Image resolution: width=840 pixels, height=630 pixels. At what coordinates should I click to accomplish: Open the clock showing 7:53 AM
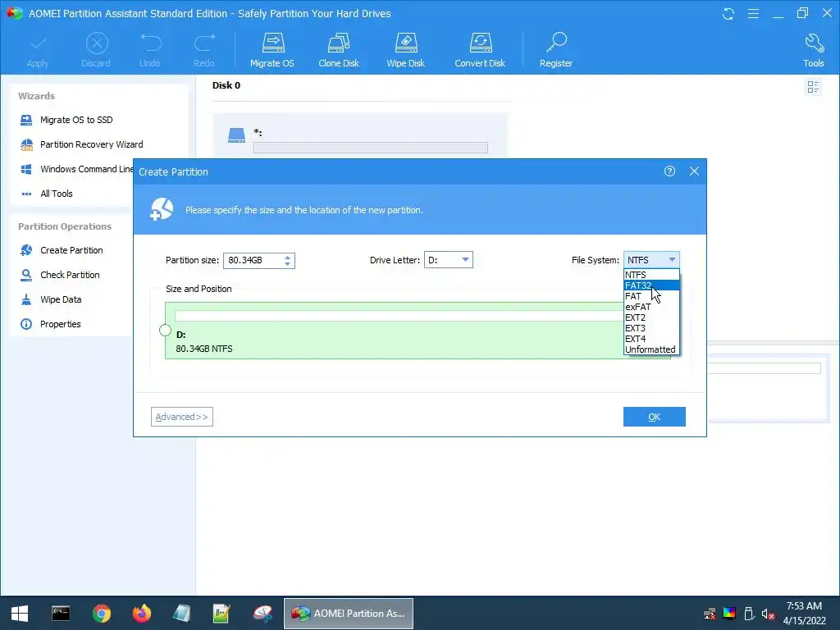[x=804, y=606]
